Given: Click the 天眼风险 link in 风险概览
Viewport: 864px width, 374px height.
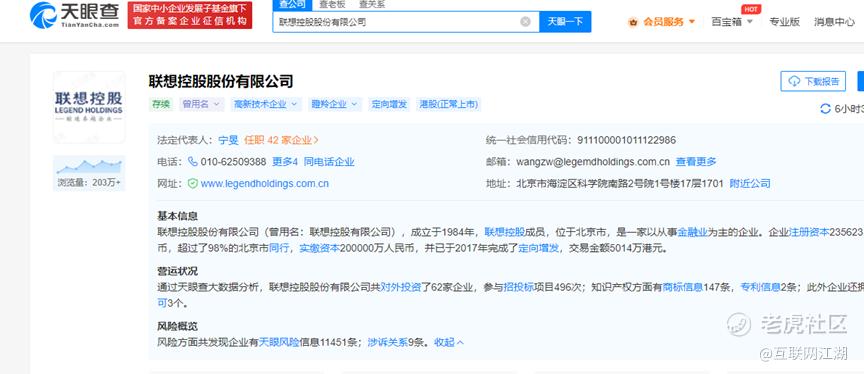Looking at the screenshot, I should click(x=279, y=342).
